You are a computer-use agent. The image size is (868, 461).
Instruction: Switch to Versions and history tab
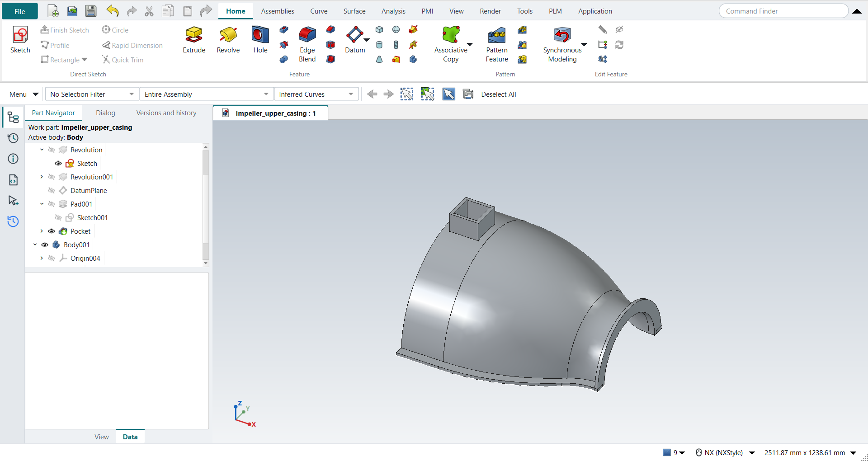point(166,113)
